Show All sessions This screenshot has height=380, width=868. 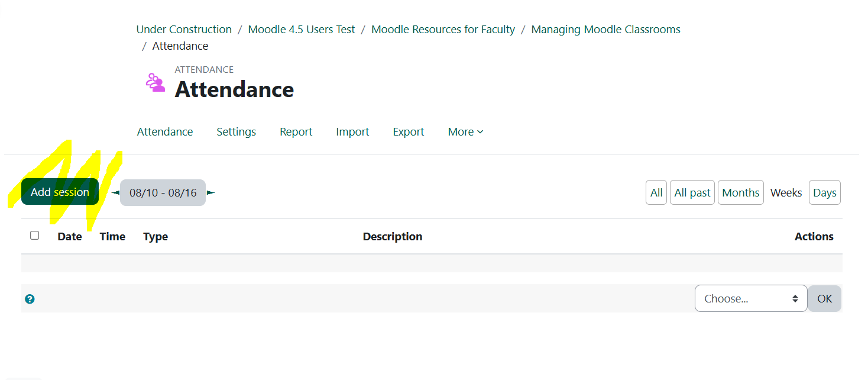pos(656,192)
